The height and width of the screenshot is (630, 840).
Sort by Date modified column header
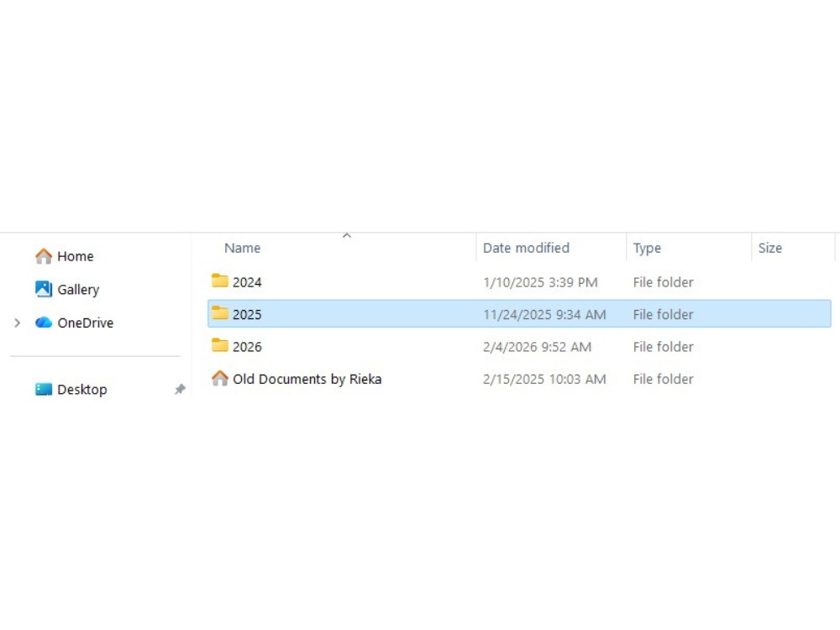526,248
